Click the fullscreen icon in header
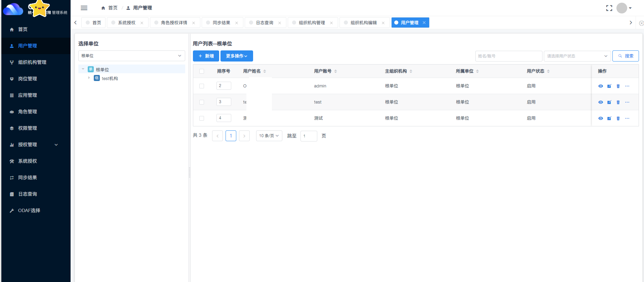The image size is (644, 282). pyautogui.click(x=609, y=8)
